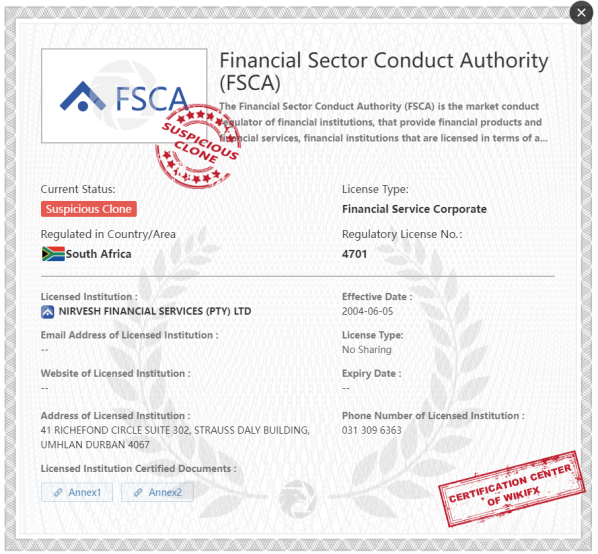Click the Financial Sector Conduct Authority title
The image size is (598, 554).
(x=384, y=71)
